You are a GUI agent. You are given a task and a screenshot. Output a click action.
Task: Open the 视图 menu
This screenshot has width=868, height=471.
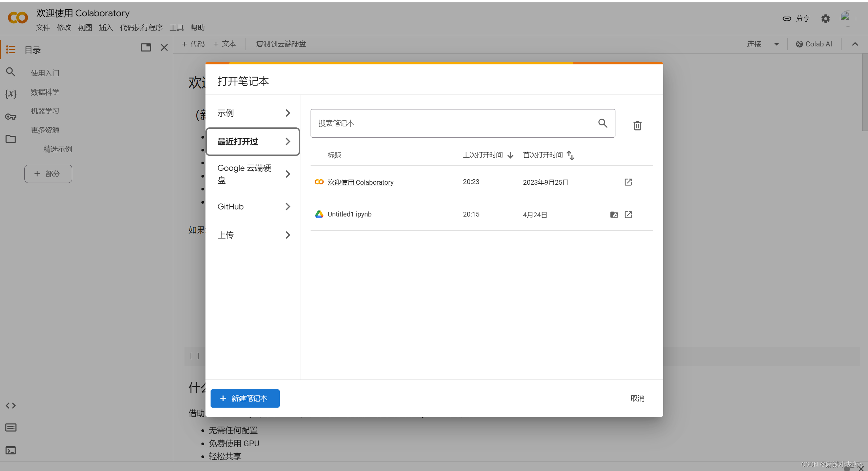click(85, 27)
